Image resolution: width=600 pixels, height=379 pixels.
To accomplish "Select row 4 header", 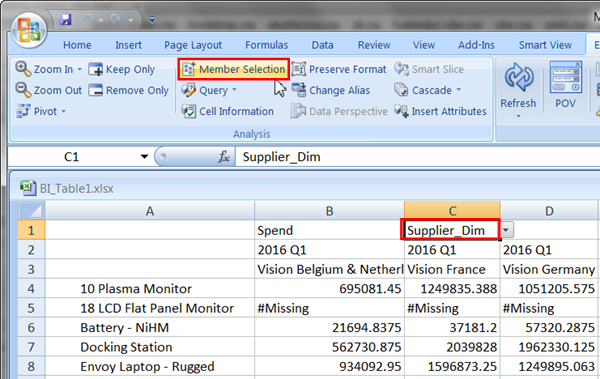I will coord(31,288).
